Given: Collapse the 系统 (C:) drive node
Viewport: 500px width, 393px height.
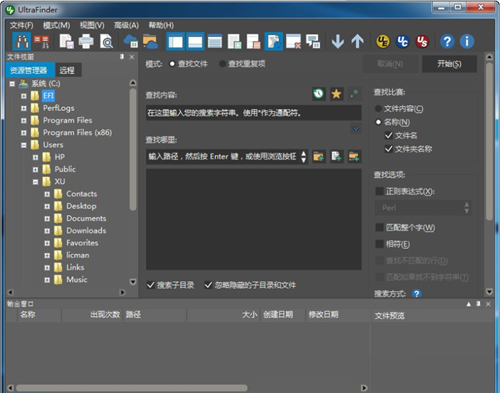Looking at the screenshot, I should 12,84.
